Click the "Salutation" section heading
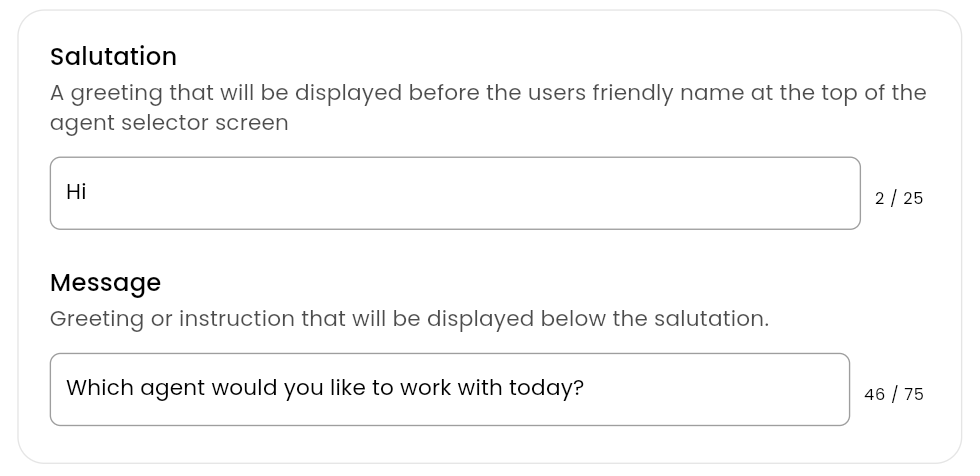This screenshot has width=980, height=476. tap(113, 56)
